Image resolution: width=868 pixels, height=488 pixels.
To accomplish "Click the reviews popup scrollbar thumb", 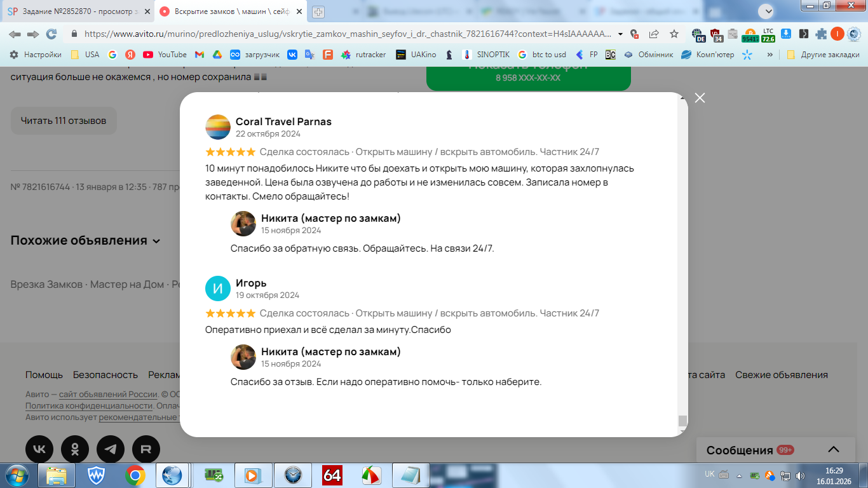I will point(682,421).
